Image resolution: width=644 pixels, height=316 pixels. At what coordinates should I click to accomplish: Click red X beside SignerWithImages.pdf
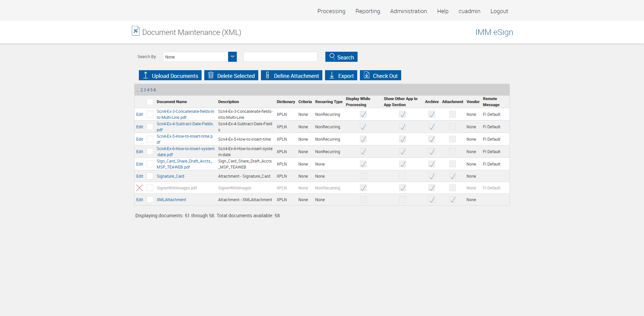coord(140,188)
